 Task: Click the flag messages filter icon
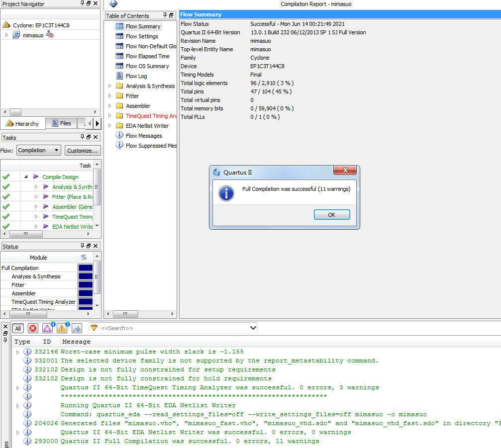pyautogui.click(x=77, y=328)
